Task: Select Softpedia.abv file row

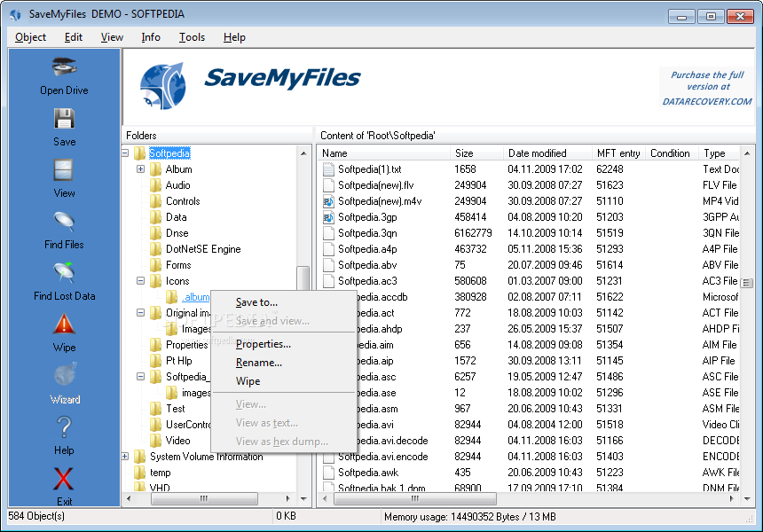Action: coord(531,265)
